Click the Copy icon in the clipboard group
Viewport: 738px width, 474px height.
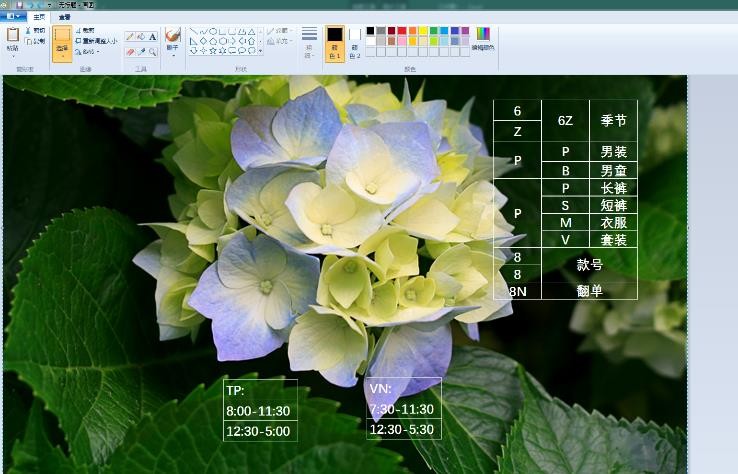(x=28, y=41)
